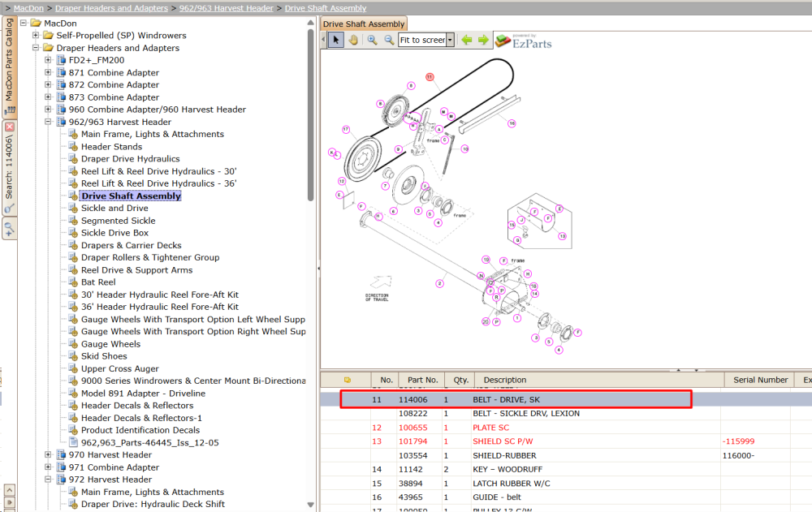Image resolution: width=812 pixels, height=512 pixels.
Task: Click the Self-Propelled Windrowers folder icon
Action: click(48, 35)
